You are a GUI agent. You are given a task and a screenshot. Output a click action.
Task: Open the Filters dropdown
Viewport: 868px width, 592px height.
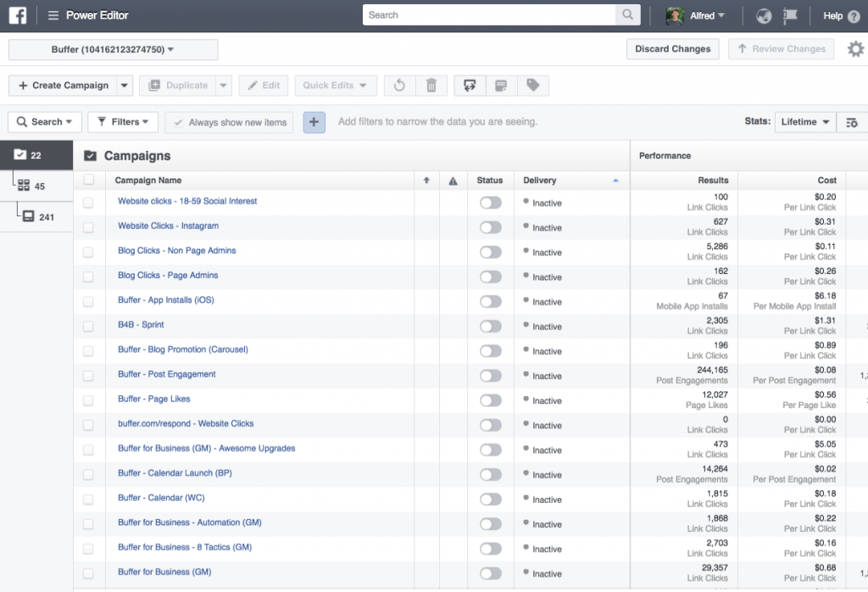click(x=123, y=122)
